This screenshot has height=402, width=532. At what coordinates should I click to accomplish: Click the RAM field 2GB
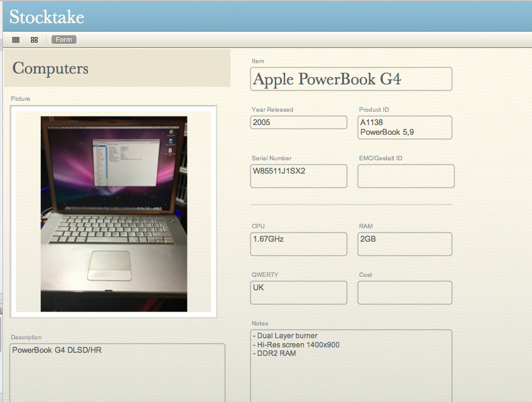click(x=405, y=244)
